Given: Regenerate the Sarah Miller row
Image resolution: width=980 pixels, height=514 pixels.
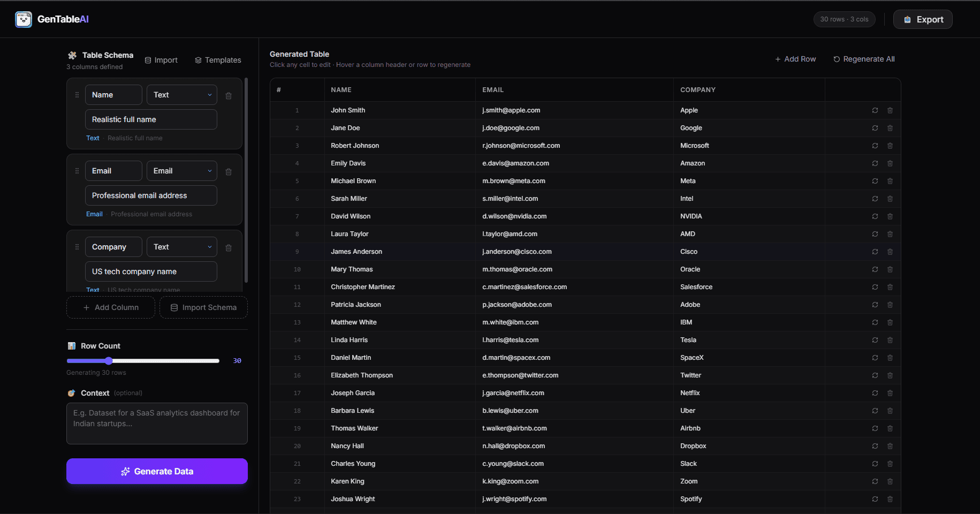Looking at the screenshot, I should [875, 199].
